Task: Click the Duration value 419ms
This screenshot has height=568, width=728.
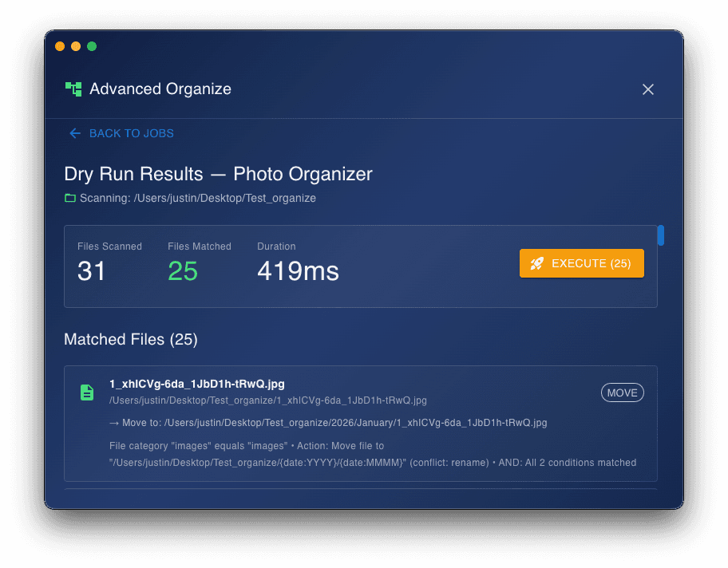Action: (x=298, y=271)
